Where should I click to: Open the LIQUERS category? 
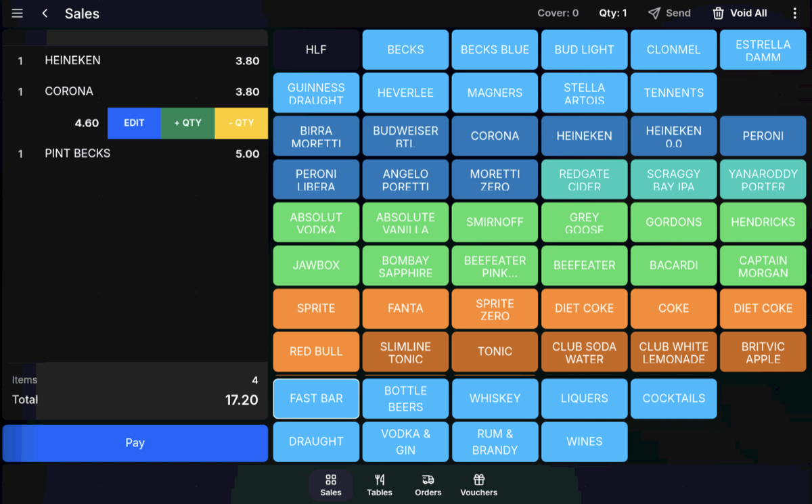click(x=584, y=398)
